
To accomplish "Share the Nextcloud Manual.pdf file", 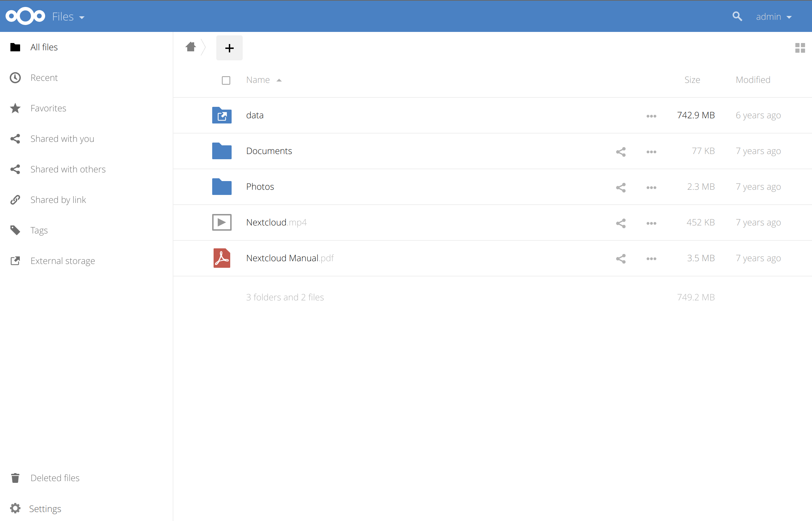I will (x=621, y=259).
